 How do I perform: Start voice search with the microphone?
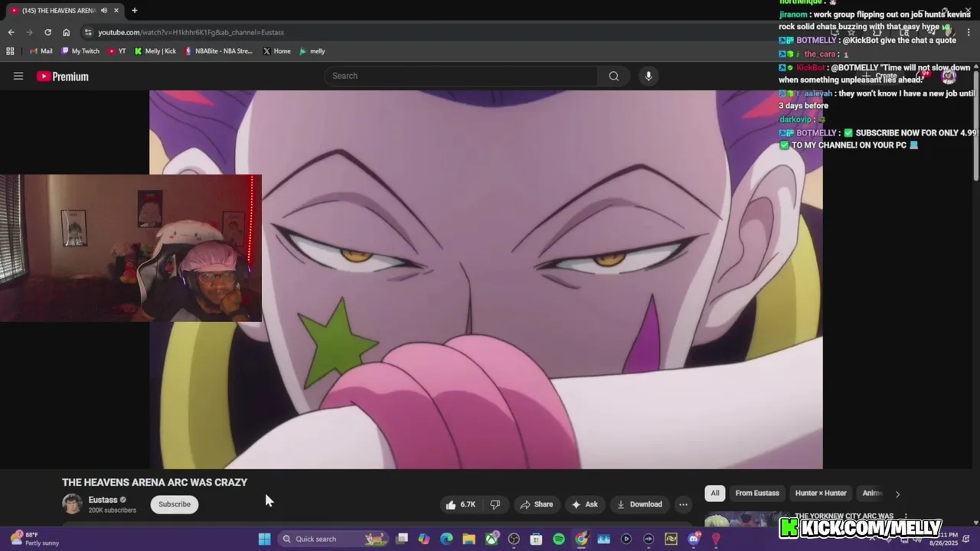pos(648,76)
